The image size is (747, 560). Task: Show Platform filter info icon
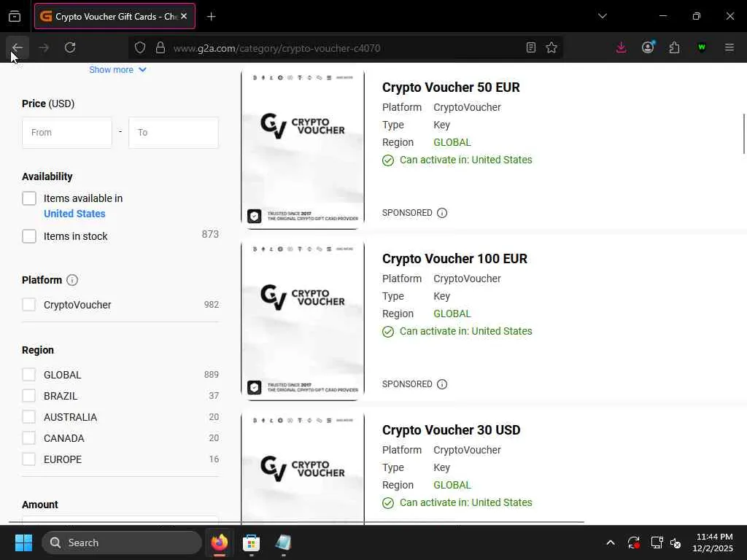click(x=72, y=280)
